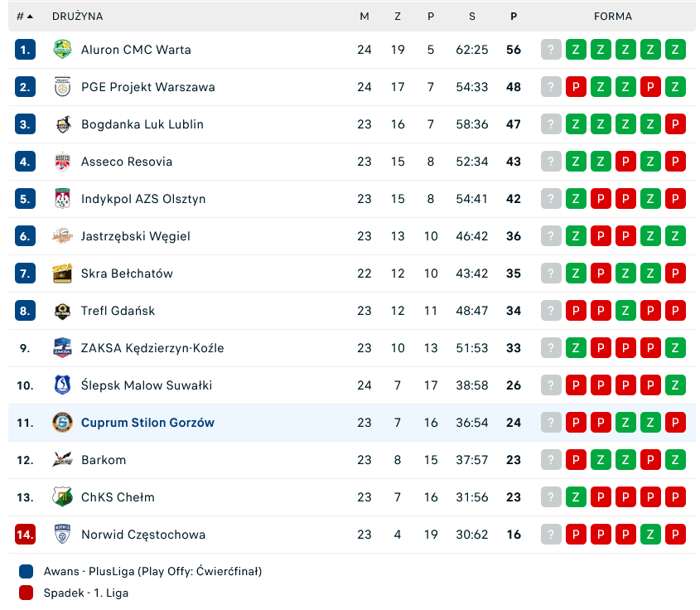
Task: Click the blue rank 1 position badge
Action: pyautogui.click(x=25, y=50)
